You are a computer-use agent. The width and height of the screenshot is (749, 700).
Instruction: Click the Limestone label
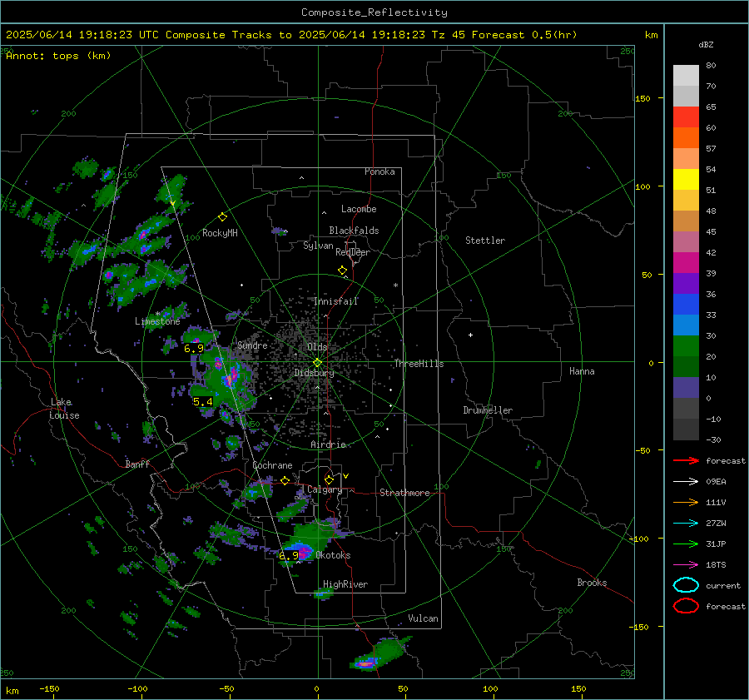157,321
